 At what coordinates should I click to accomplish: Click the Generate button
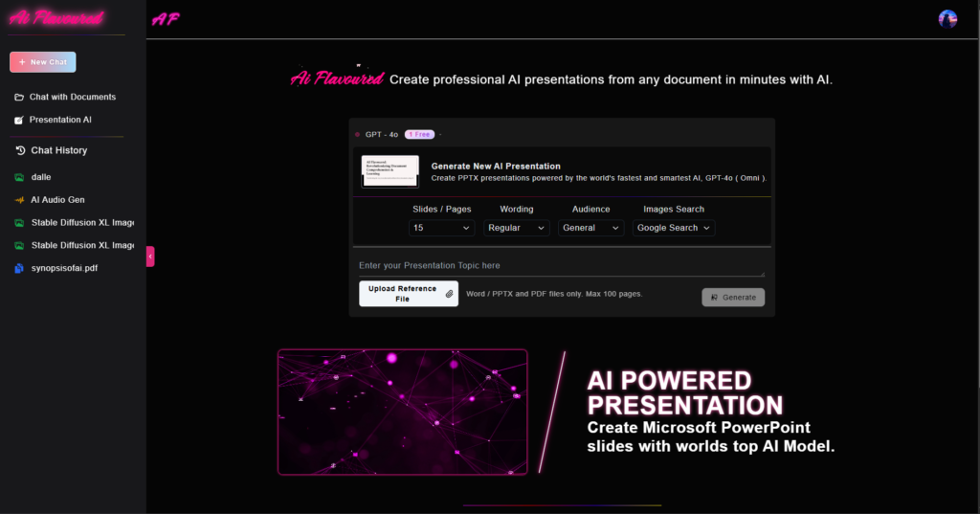733,298
